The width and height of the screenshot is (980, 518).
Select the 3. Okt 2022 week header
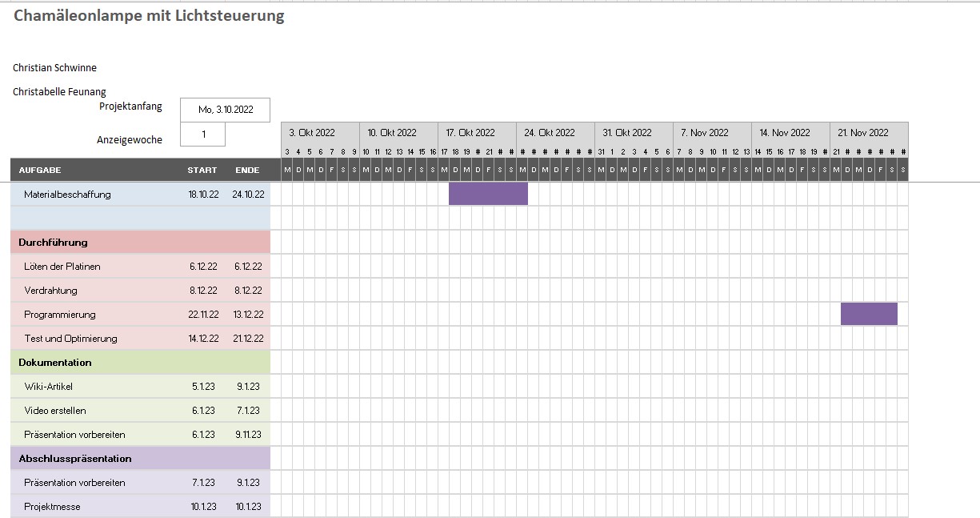(x=312, y=133)
